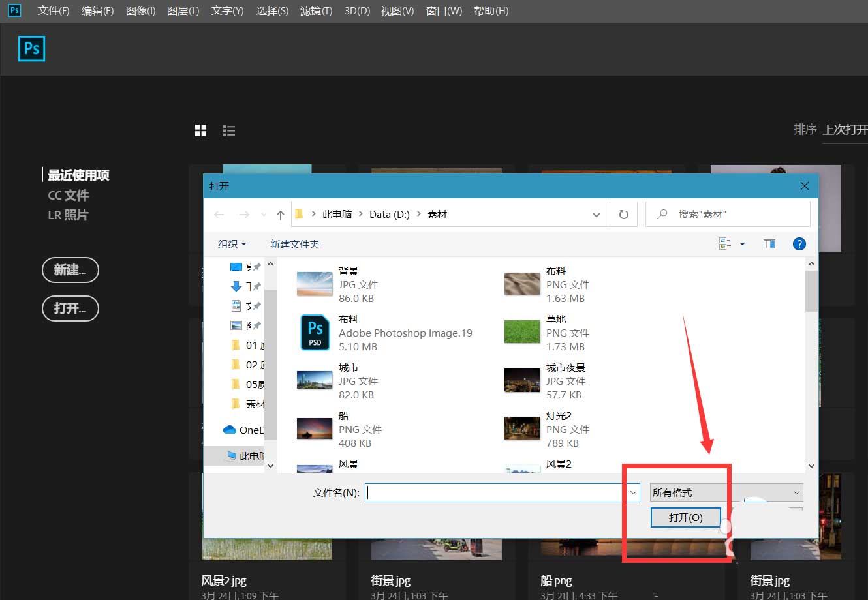Click the search 素材 input field
This screenshot has width=868, height=600.
728,214
